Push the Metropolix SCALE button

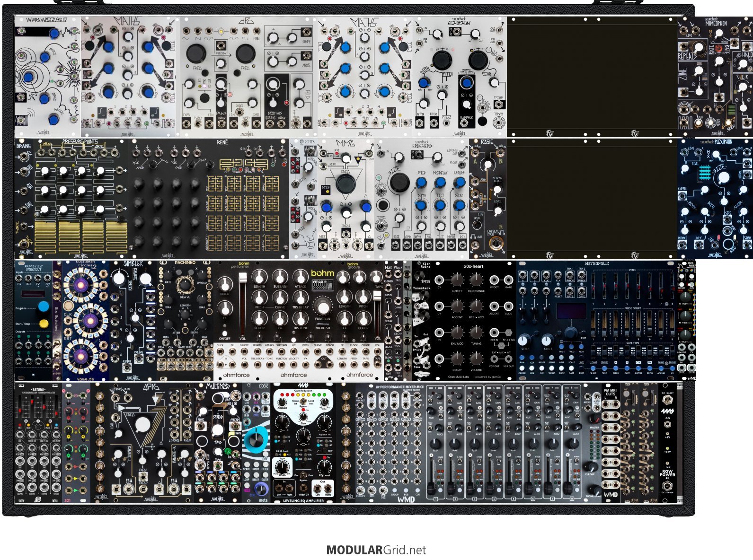tap(572, 357)
